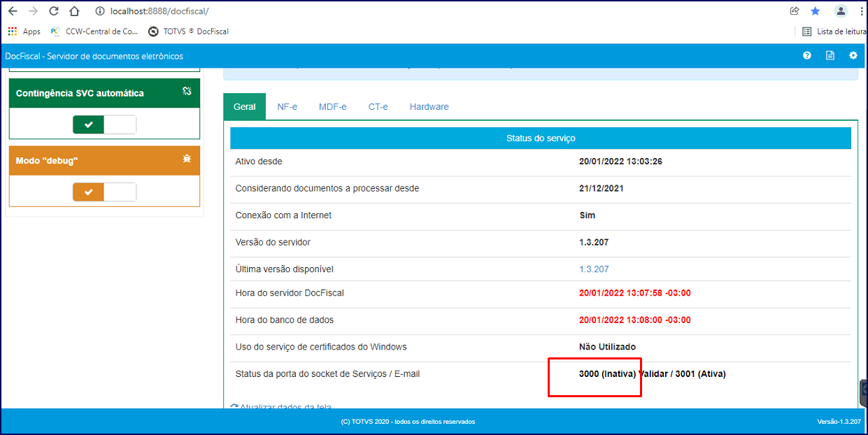This screenshot has width=868, height=435.
Task: Open the Hardware tab
Action: pyautogui.click(x=429, y=107)
